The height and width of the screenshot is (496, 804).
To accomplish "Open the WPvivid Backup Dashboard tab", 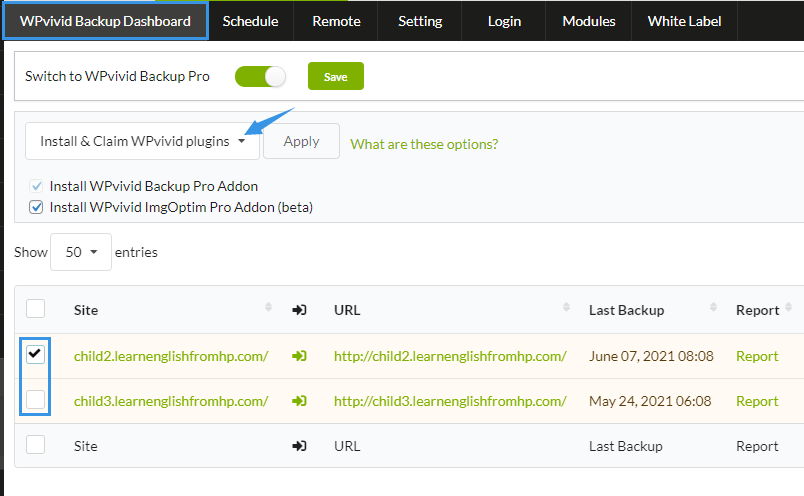I will tap(105, 21).
